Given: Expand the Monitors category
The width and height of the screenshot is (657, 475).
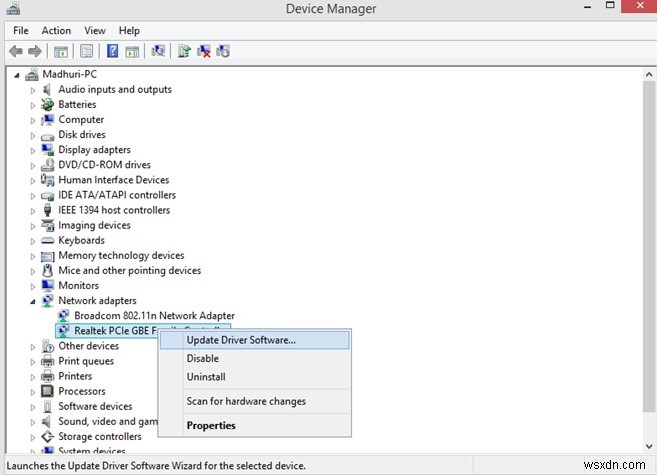Looking at the screenshot, I should [33, 286].
